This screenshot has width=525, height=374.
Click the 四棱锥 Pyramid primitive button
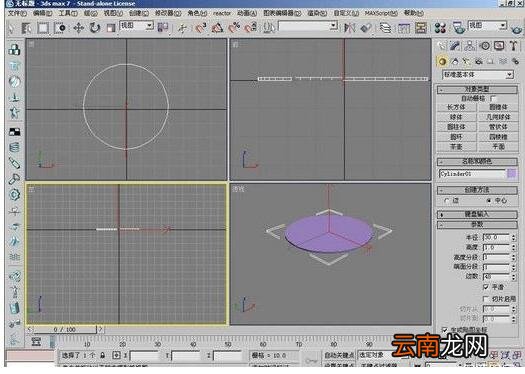pos(498,137)
